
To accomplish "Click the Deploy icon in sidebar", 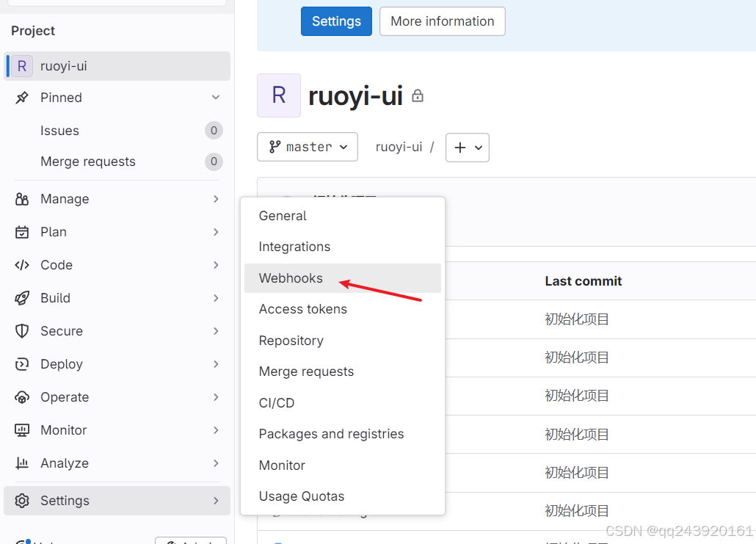I will [22, 364].
